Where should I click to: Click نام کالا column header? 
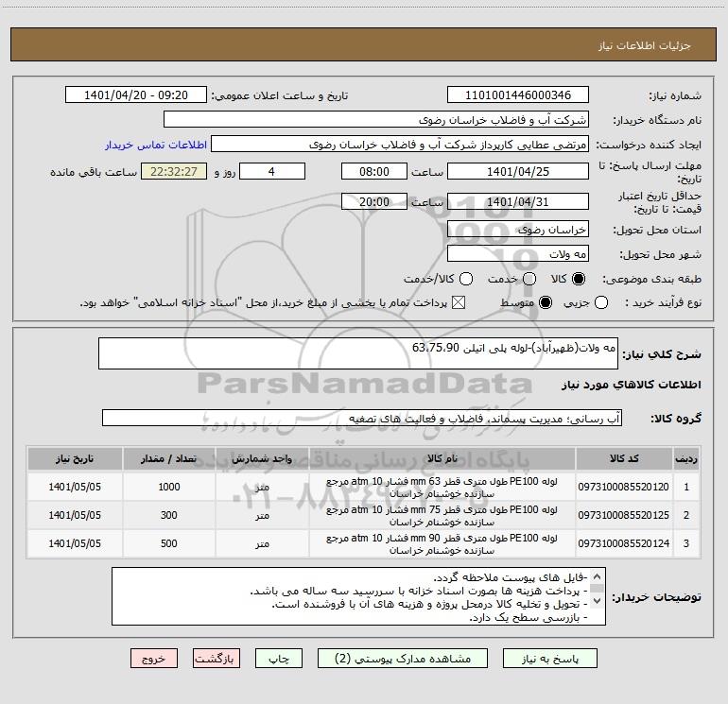(x=442, y=459)
